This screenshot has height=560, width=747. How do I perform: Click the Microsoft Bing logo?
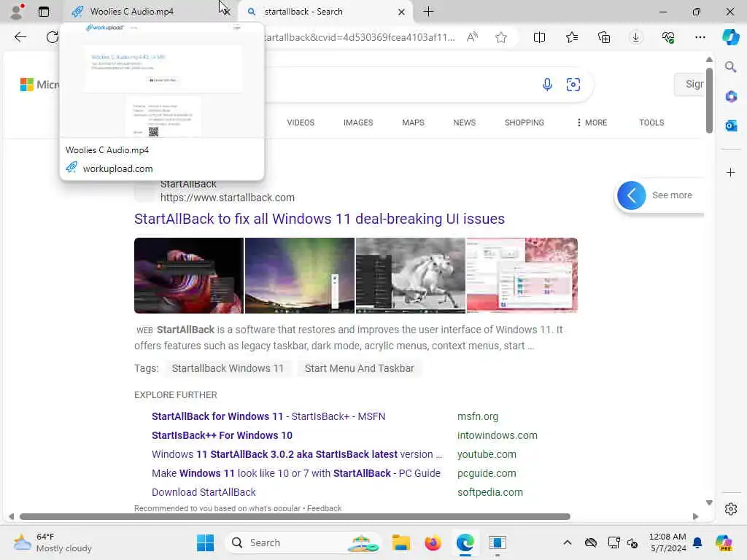[39, 85]
